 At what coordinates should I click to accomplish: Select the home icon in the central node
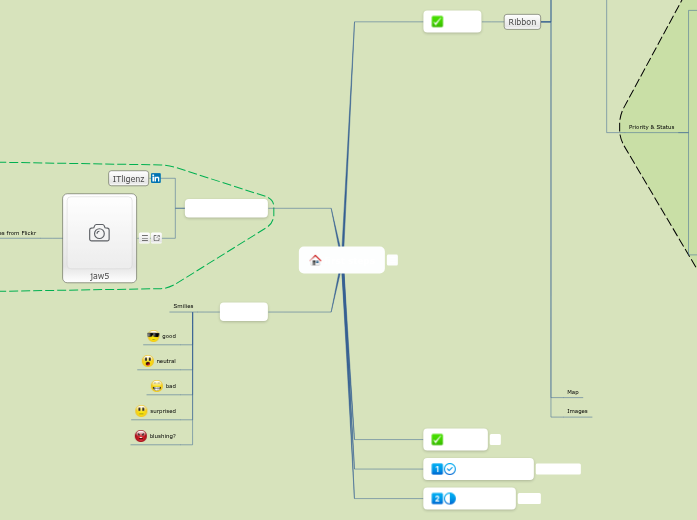pyautogui.click(x=316, y=260)
